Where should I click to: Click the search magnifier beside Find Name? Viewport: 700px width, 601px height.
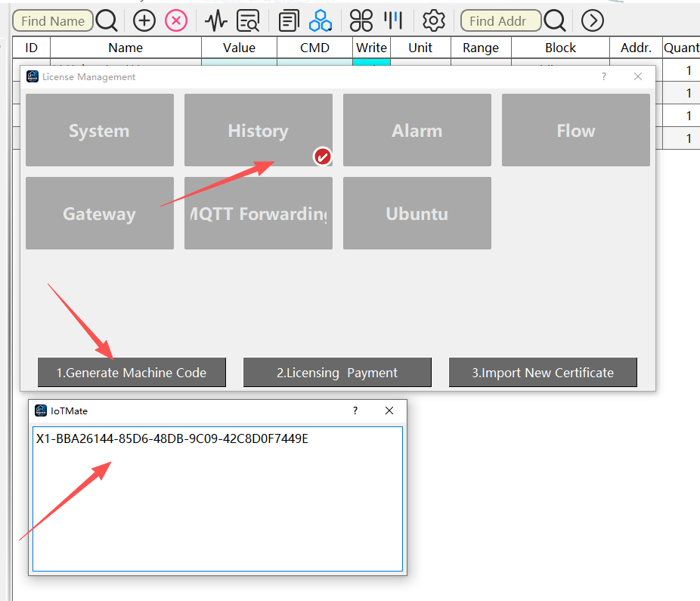click(x=107, y=20)
